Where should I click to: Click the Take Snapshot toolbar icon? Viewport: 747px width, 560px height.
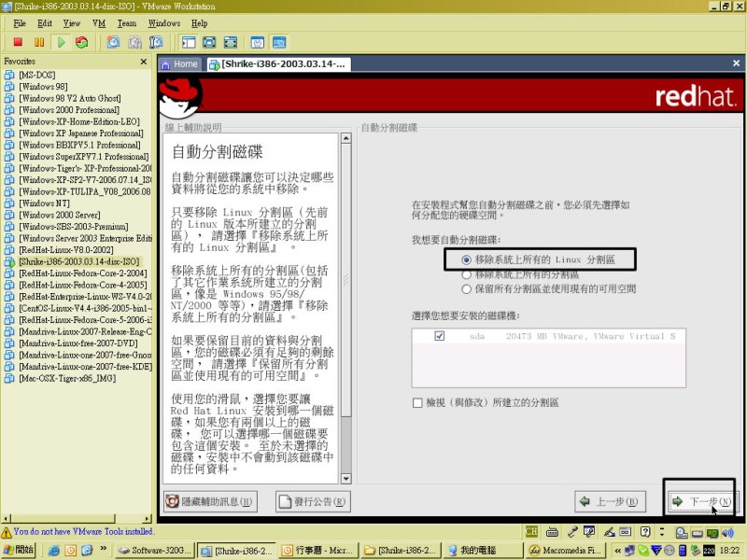point(113,42)
